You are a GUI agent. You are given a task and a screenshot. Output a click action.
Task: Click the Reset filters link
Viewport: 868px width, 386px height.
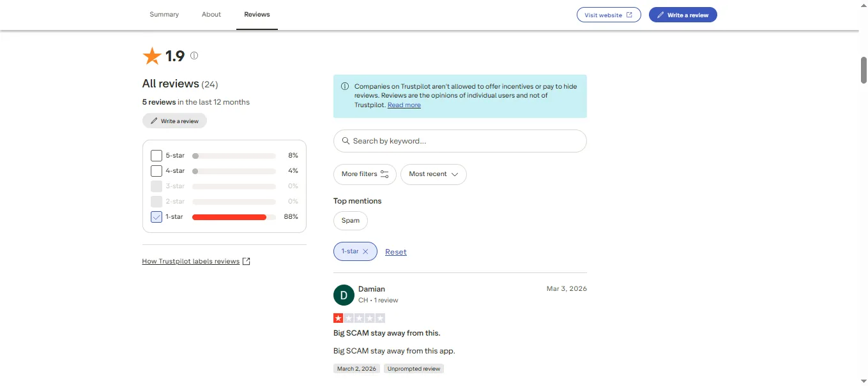point(396,252)
